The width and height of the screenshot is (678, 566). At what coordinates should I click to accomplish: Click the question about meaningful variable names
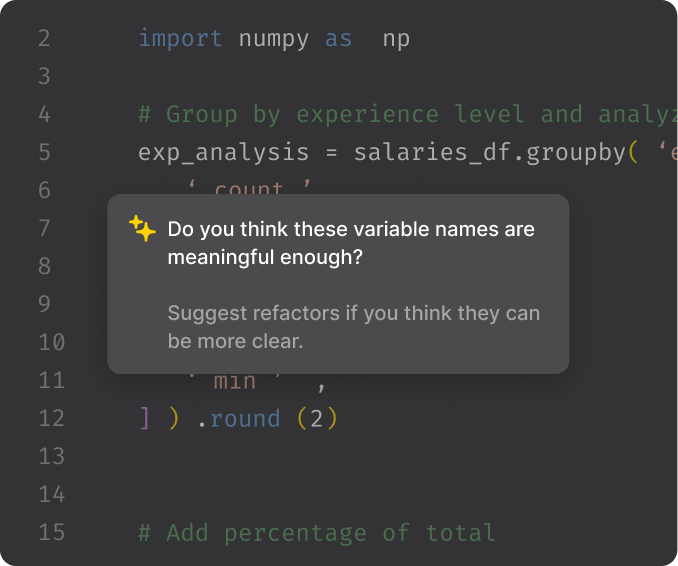coord(351,243)
